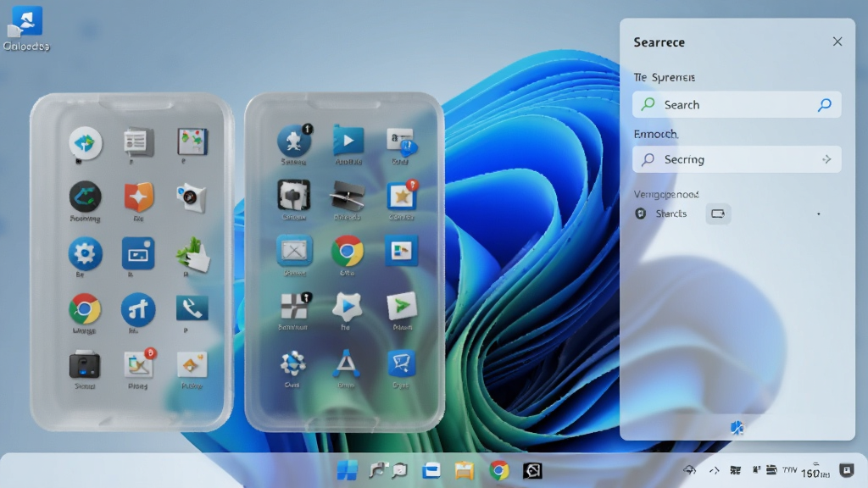Open the green arrow send app
Screen dimensions: 868x488
click(402, 306)
